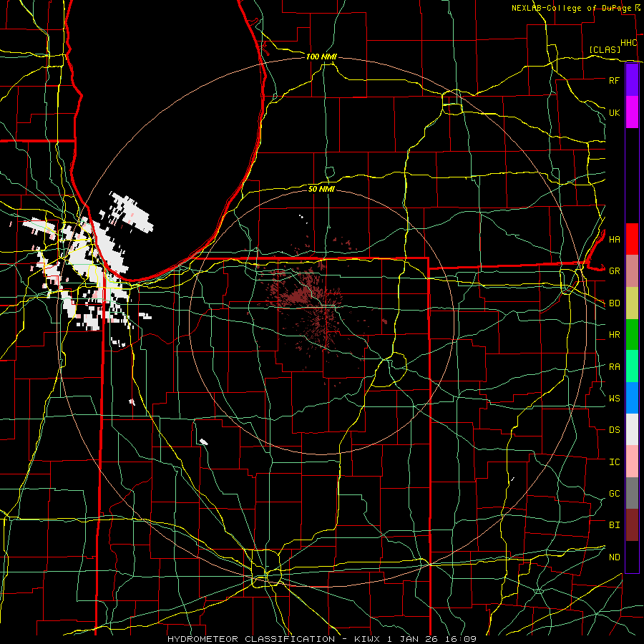Select the BD yellow legend block
The height and width of the screenshot is (644, 644).
tap(632, 303)
